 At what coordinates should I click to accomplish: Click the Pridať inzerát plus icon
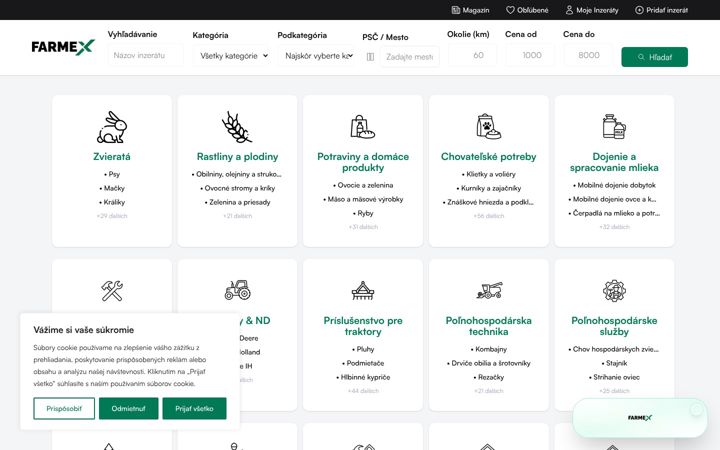point(639,10)
